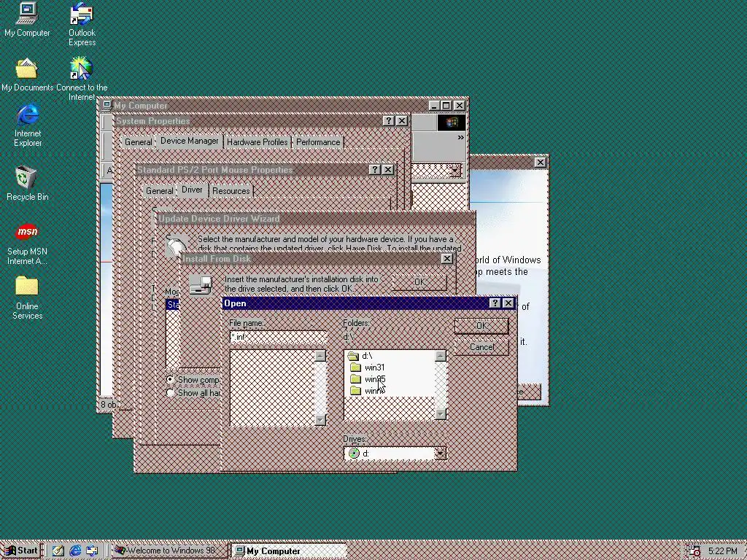
Task: Select Driver tab in Mouse Properties
Action: [192, 190]
